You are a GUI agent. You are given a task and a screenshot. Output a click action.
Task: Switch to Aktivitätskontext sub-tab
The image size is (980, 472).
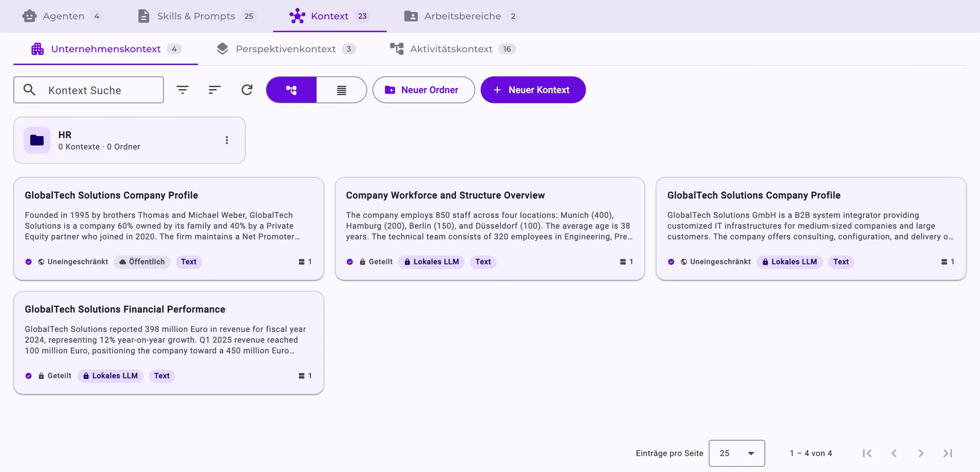tap(452, 49)
